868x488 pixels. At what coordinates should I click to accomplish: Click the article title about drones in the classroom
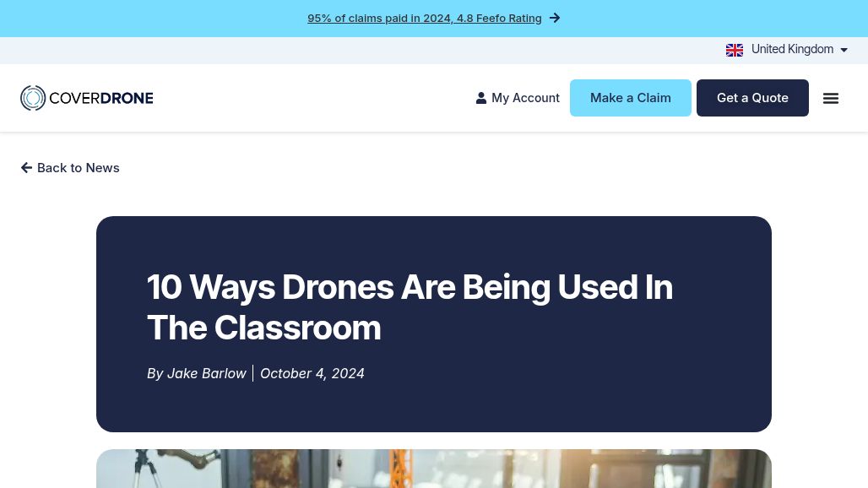click(410, 307)
